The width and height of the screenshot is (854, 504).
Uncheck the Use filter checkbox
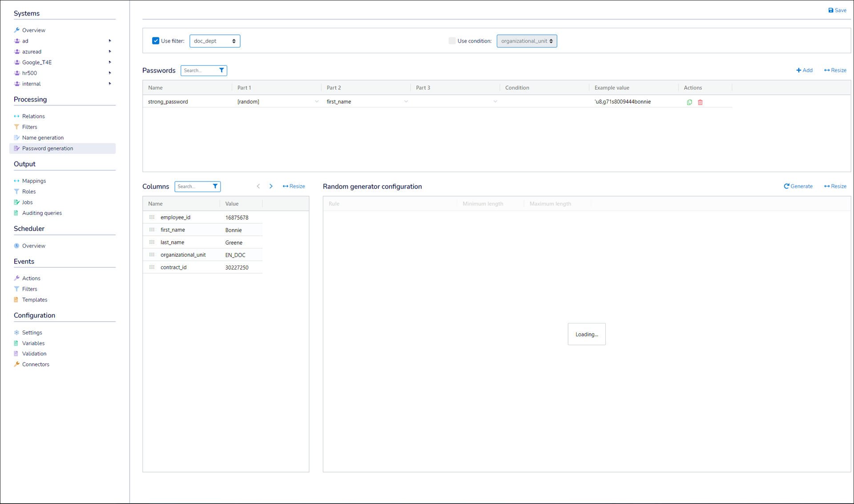point(156,41)
